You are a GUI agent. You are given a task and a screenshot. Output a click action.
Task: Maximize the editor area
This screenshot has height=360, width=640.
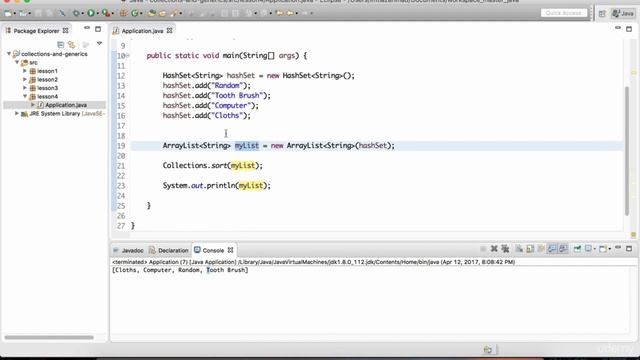pyautogui.click(x=629, y=29)
